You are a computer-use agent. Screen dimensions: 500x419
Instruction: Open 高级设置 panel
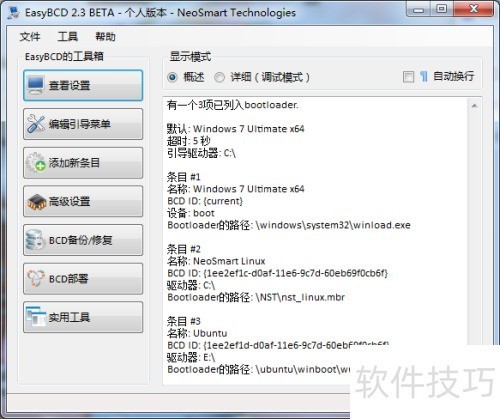coord(83,201)
